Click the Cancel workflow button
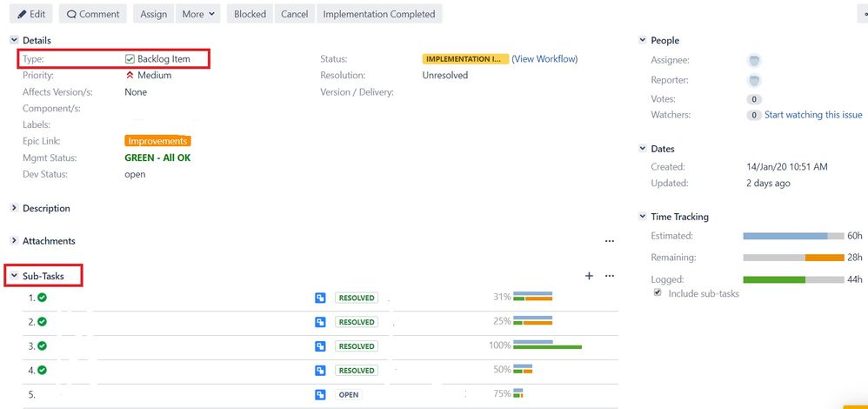 tap(295, 14)
